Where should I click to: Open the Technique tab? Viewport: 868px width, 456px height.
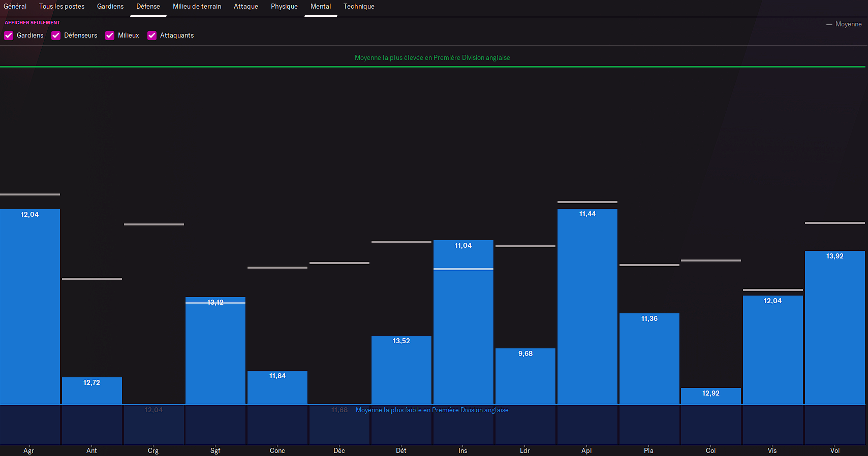pyautogui.click(x=359, y=7)
